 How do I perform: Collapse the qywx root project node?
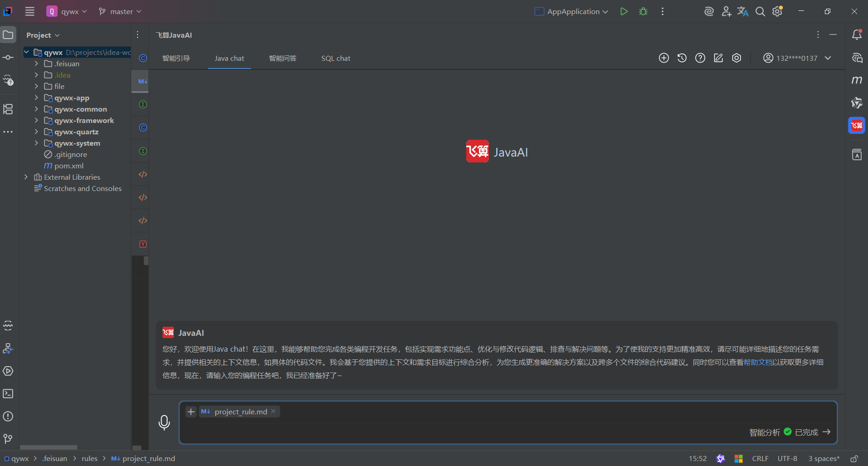pyautogui.click(x=26, y=52)
